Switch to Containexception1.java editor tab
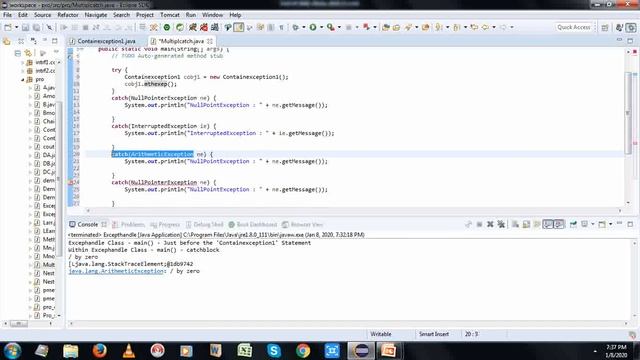 [x=106, y=41]
